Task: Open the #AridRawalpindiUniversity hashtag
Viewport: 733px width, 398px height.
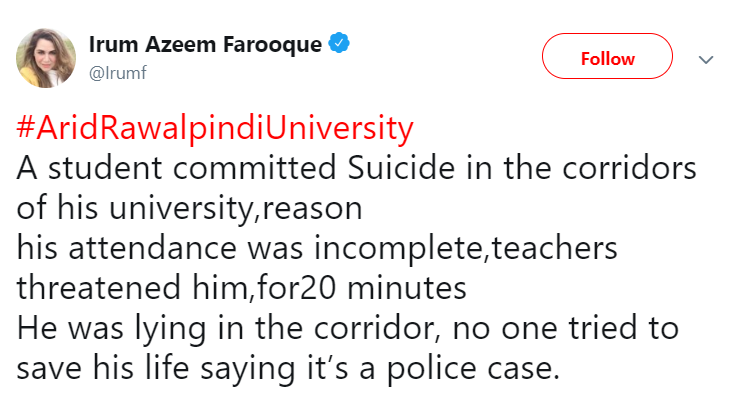Action: (x=215, y=129)
